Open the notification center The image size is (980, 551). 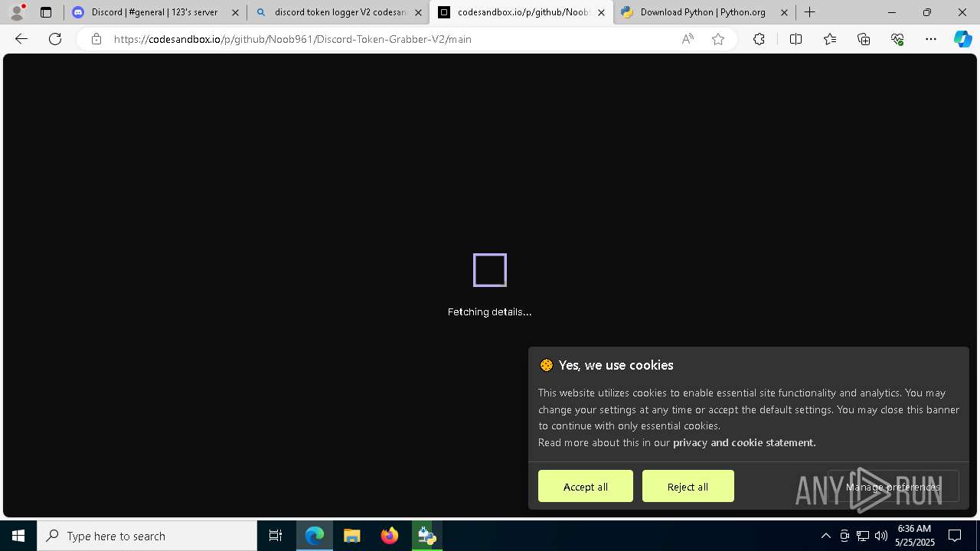tap(955, 536)
